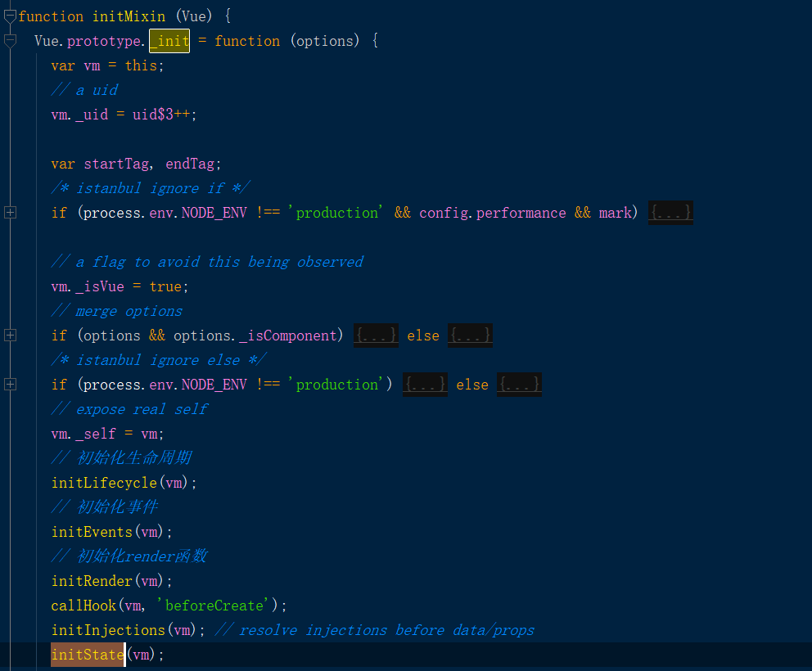Click initEvents function call

click(x=92, y=532)
